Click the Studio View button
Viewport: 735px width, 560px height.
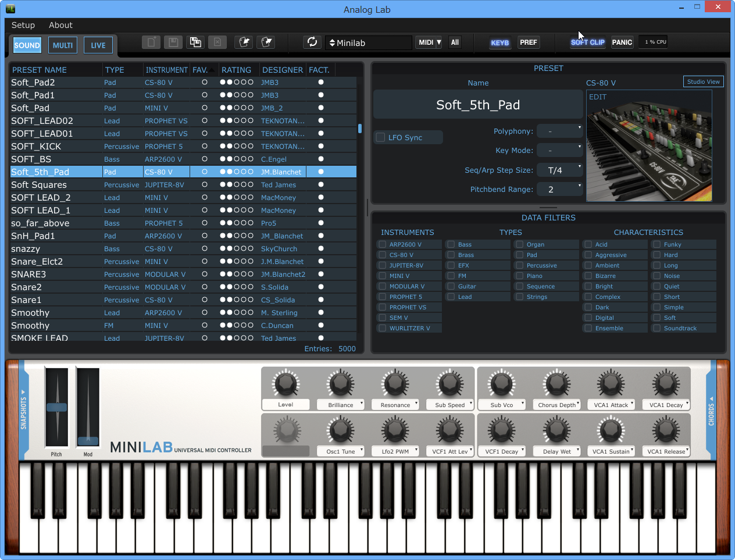(703, 81)
